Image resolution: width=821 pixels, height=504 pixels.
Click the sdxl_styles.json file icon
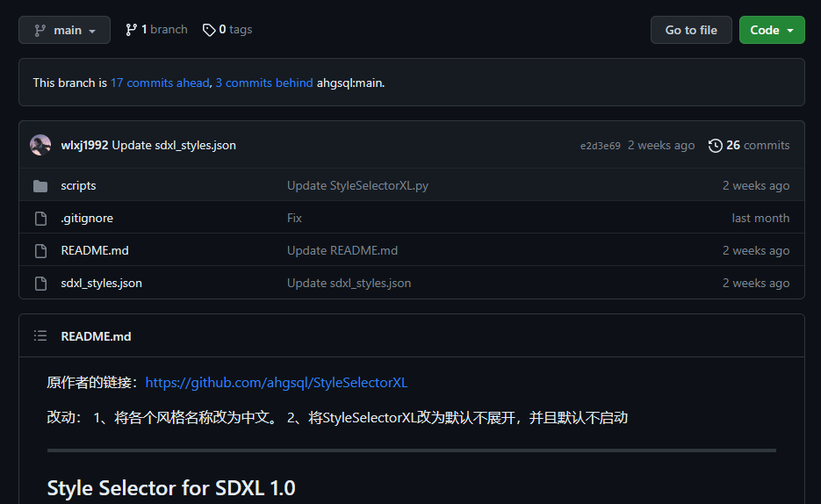(40, 283)
